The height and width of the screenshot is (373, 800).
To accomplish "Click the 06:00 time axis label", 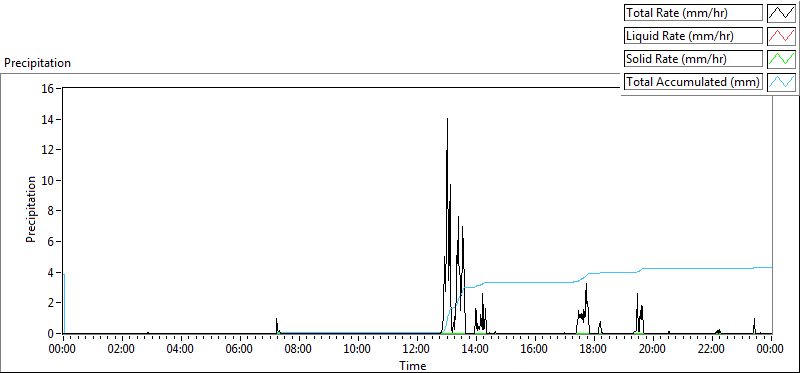I will 240,349.
